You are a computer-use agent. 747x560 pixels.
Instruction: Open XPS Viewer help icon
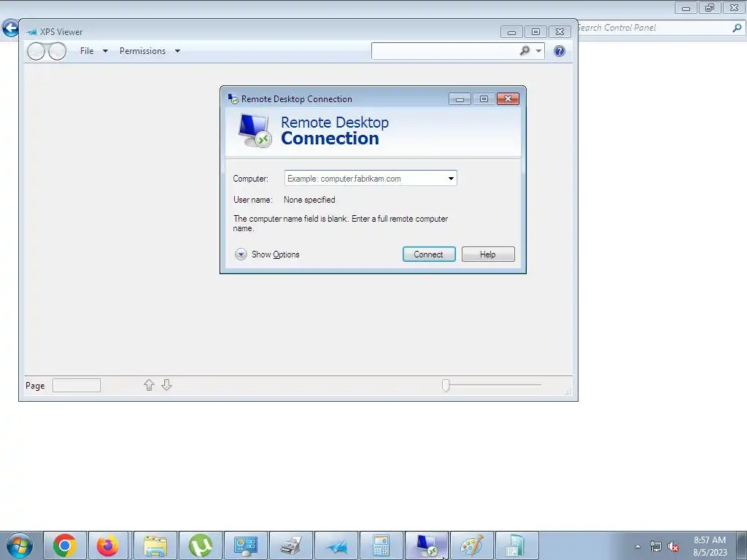tap(560, 51)
